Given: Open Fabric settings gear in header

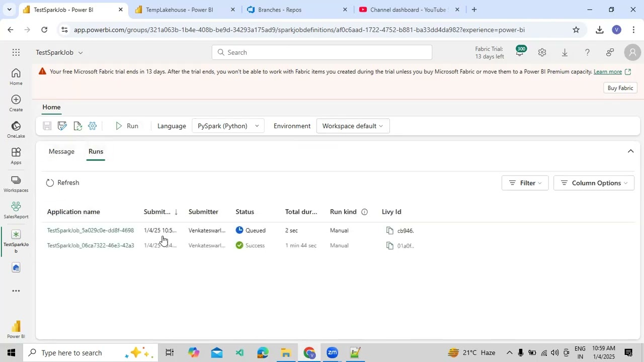Looking at the screenshot, I should click(542, 52).
